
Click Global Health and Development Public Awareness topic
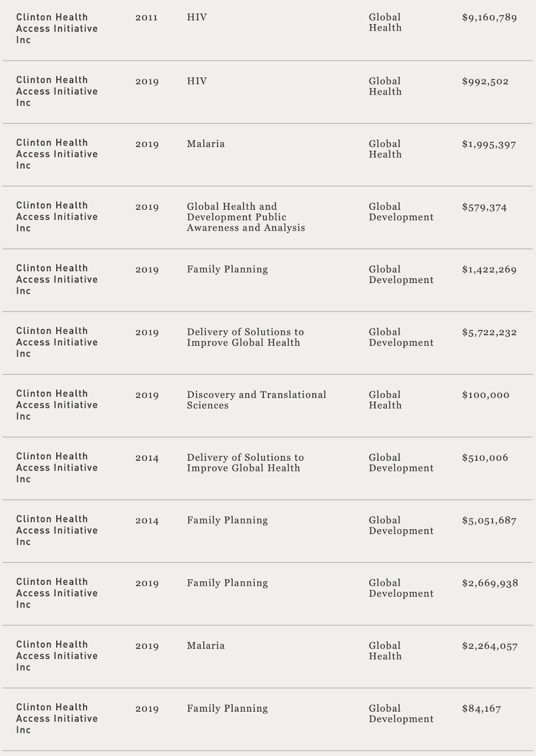point(246,217)
